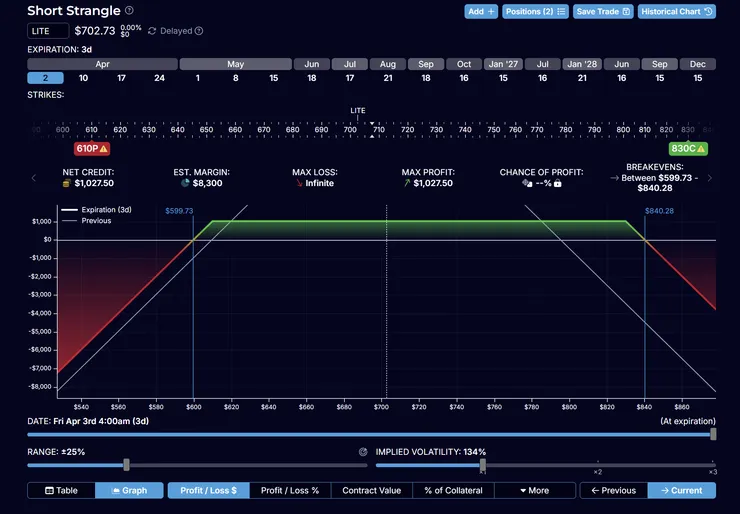This screenshot has height=514, width=740.
Task: Click the help icon beside Short Strangle title
Action: 129,11
